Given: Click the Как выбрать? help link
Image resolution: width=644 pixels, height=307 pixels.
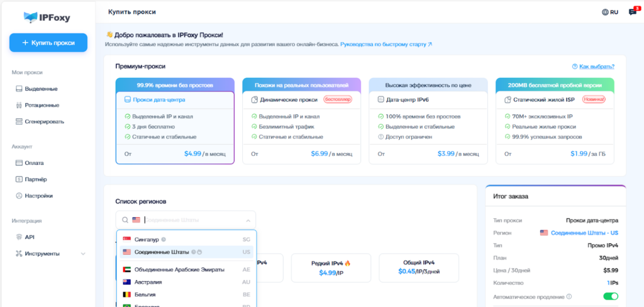Looking at the screenshot, I should click(x=593, y=66).
